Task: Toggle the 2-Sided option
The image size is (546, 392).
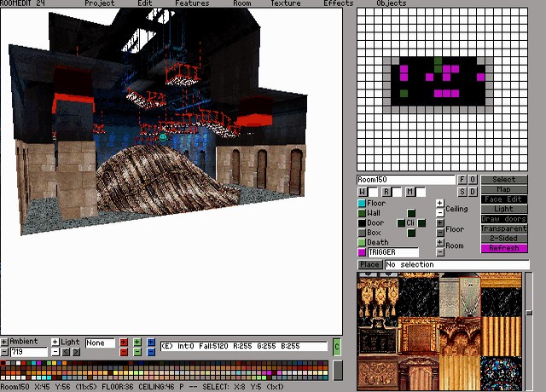Action: pyautogui.click(x=504, y=239)
